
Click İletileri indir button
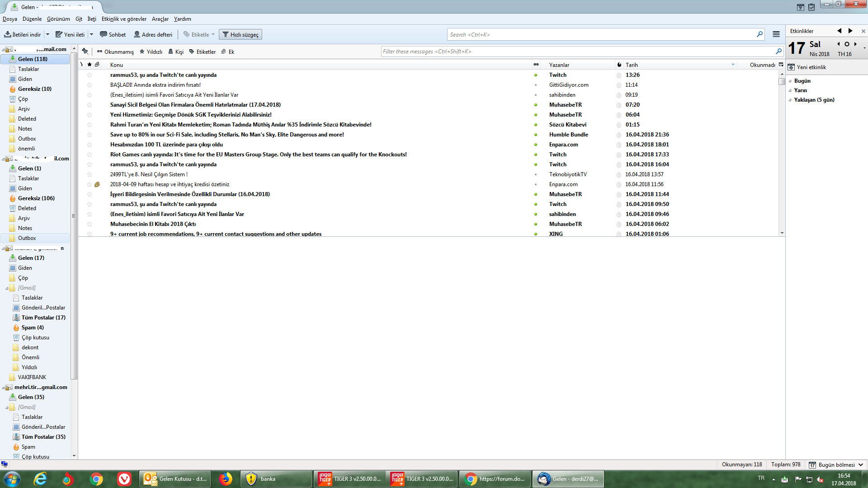click(x=23, y=34)
